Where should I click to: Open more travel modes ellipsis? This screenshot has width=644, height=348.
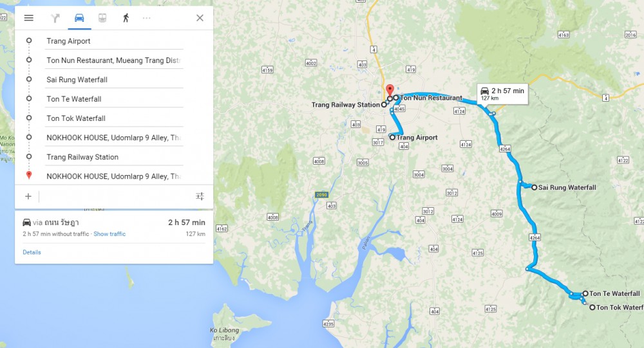147,18
